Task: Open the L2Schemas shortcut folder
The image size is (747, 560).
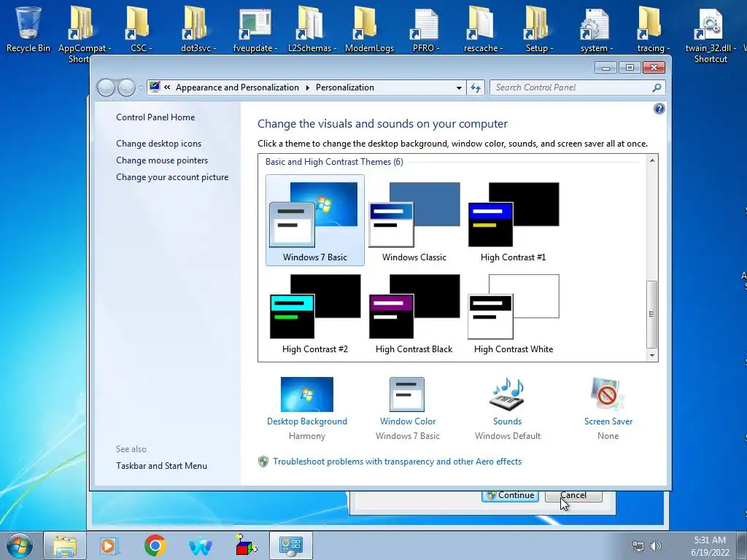Action: click(x=310, y=23)
